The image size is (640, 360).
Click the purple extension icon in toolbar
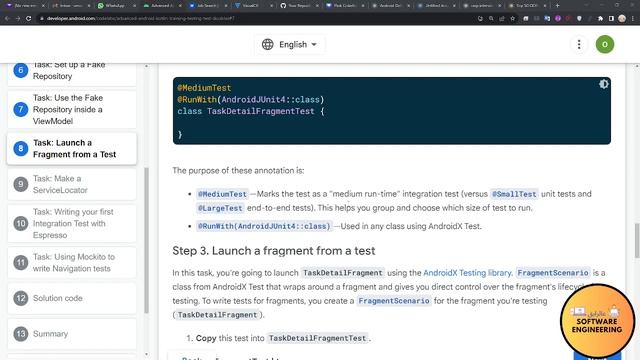coord(558,18)
